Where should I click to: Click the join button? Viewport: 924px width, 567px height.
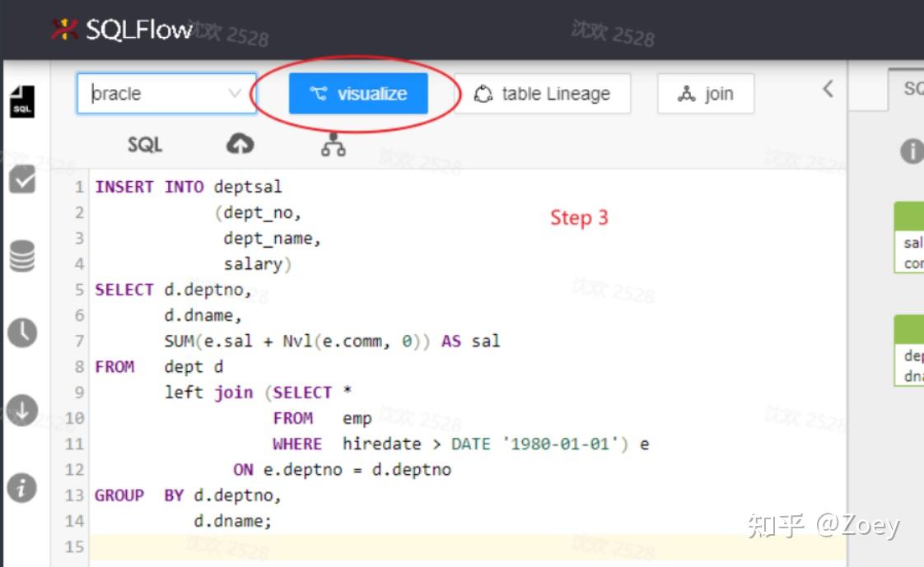pos(705,93)
